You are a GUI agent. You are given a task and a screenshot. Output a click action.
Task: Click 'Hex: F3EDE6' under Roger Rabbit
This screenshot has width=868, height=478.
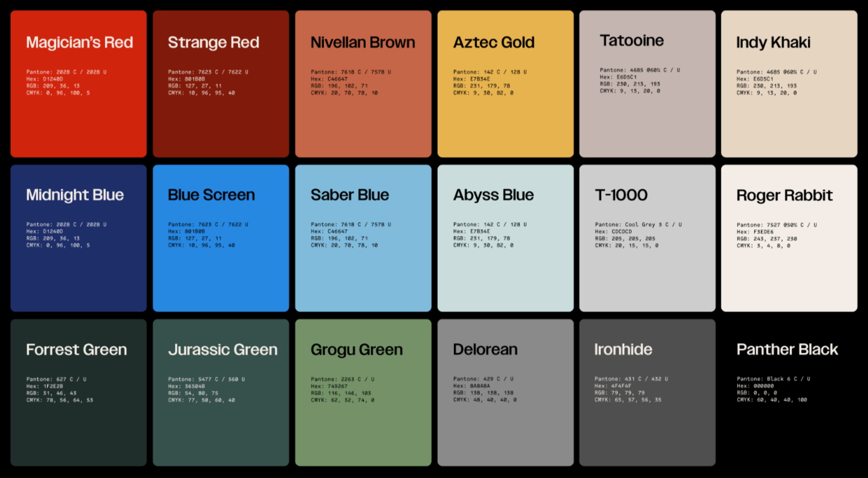[755, 232]
